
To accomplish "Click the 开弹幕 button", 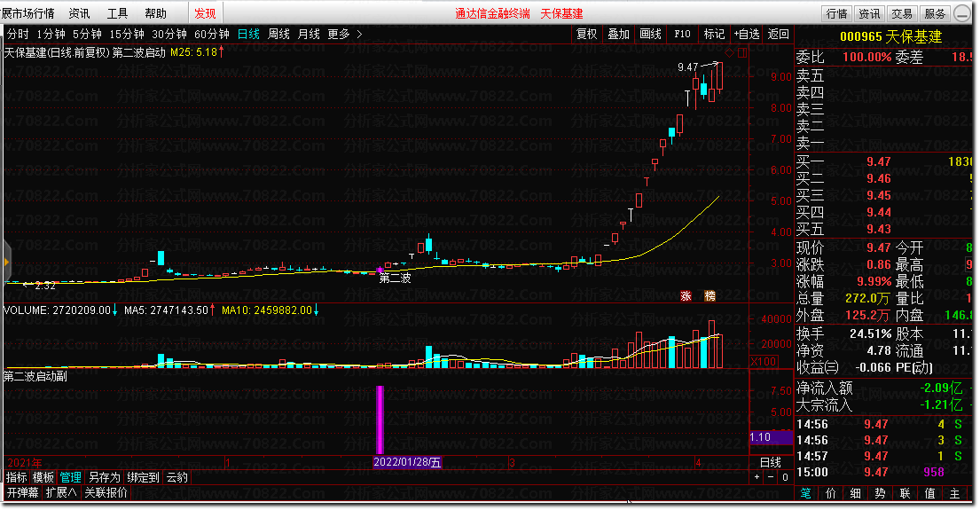I will coord(22,492).
